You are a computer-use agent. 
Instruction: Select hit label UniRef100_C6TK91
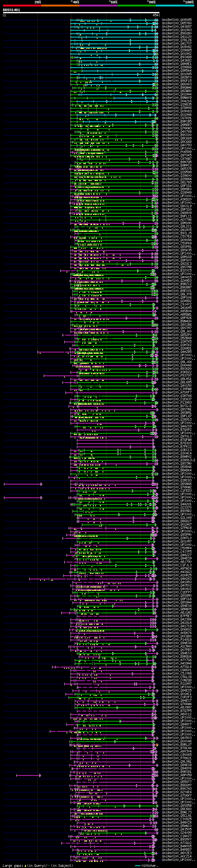[177, 118]
